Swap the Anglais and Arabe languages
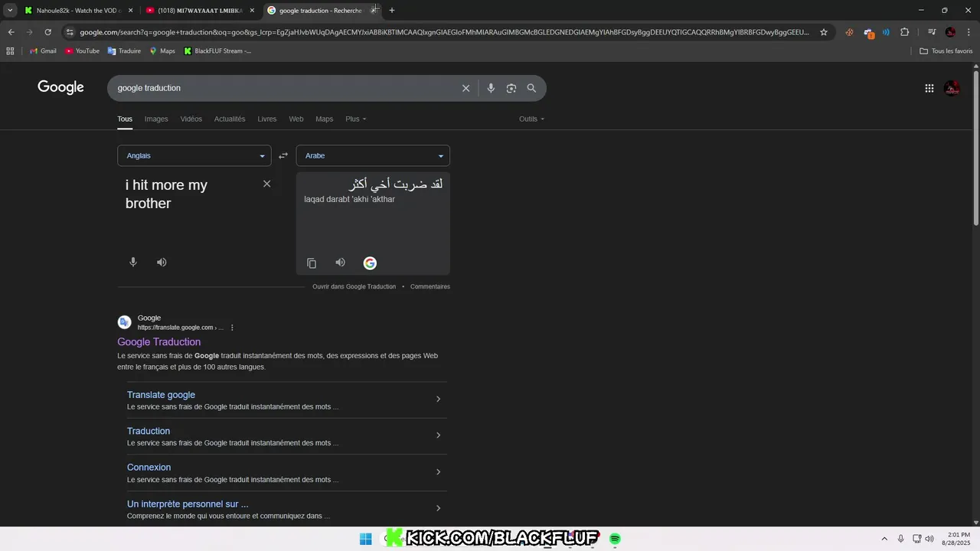This screenshot has height=551, width=980. (283, 155)
